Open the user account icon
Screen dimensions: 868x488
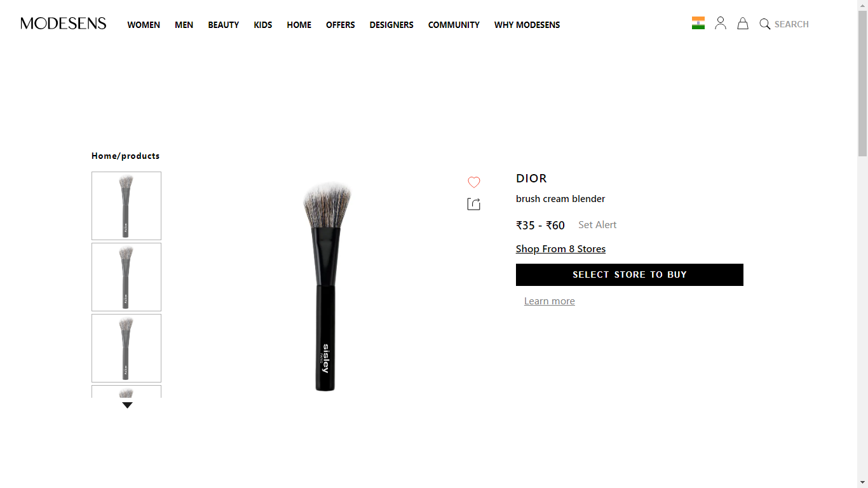click(x=721, y=24)
